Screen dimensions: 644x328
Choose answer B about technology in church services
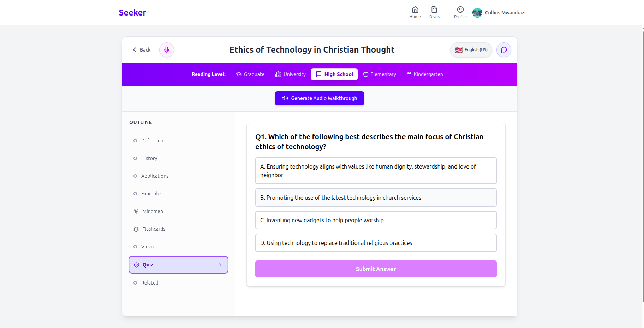pos(376,198)
